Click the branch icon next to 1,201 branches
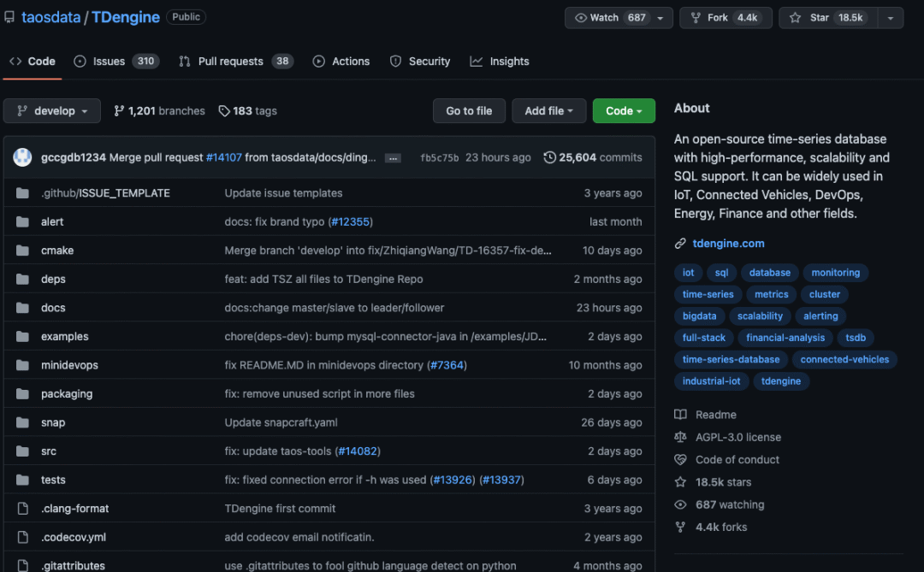The width and height of the screenshot is (924, 572). (x=119, y=111)
